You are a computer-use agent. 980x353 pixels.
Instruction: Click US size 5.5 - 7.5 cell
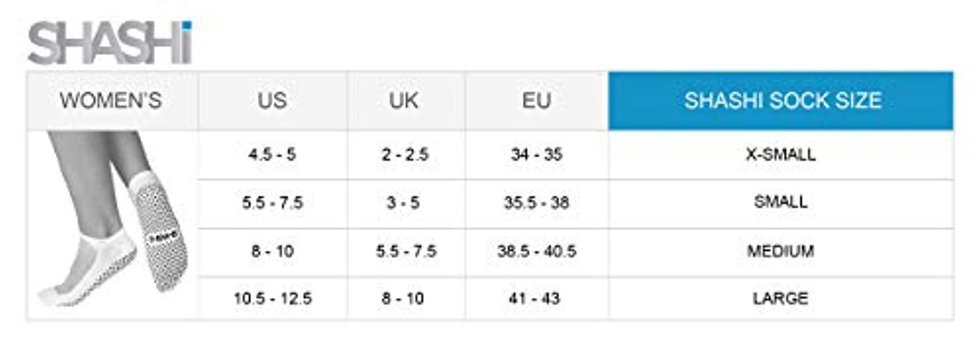[272, 203]
